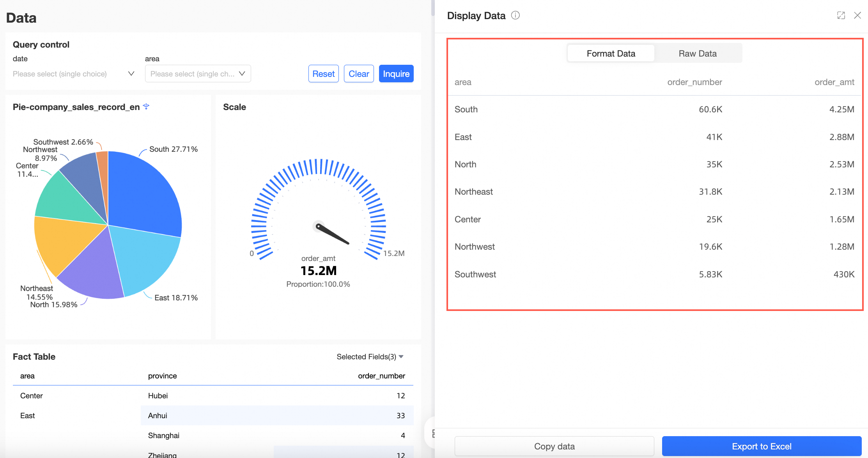Click the gauge needle in Scale chart
868x458 pixels.
[x=332, y=234]
